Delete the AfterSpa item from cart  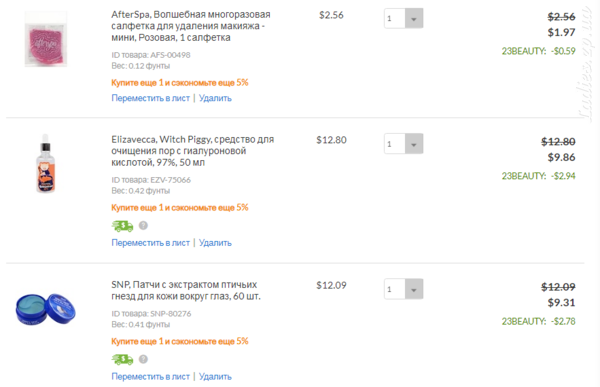tap(215, 98)
